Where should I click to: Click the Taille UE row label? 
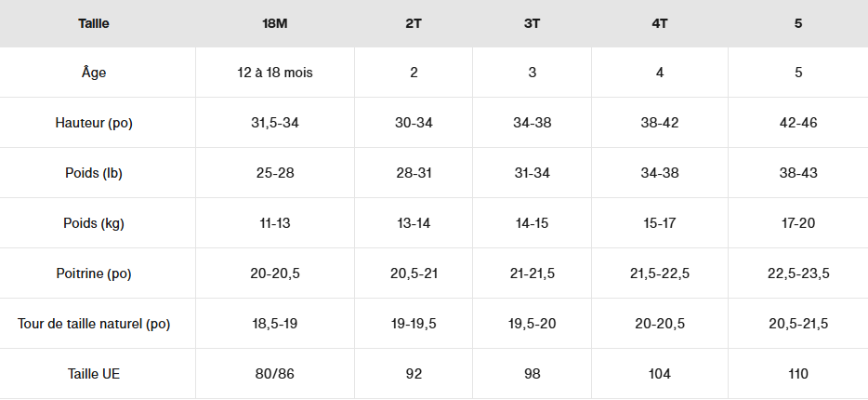click(94, 374)
